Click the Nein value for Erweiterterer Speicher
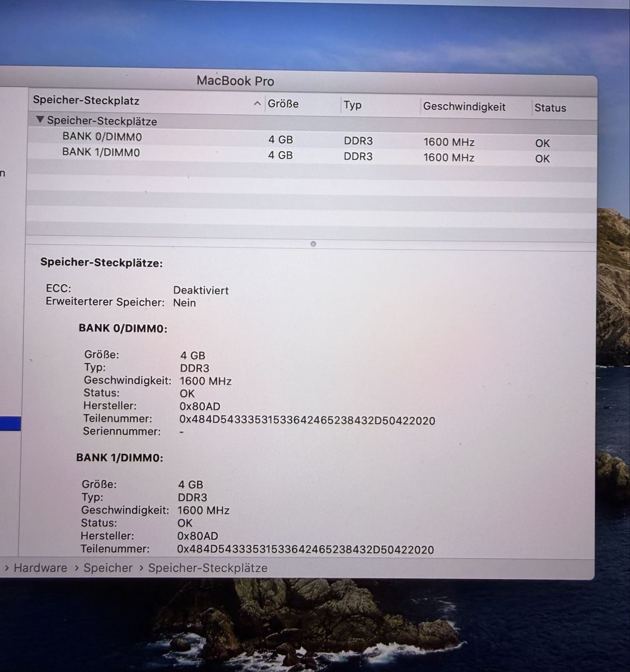 (x=185, y=303)
